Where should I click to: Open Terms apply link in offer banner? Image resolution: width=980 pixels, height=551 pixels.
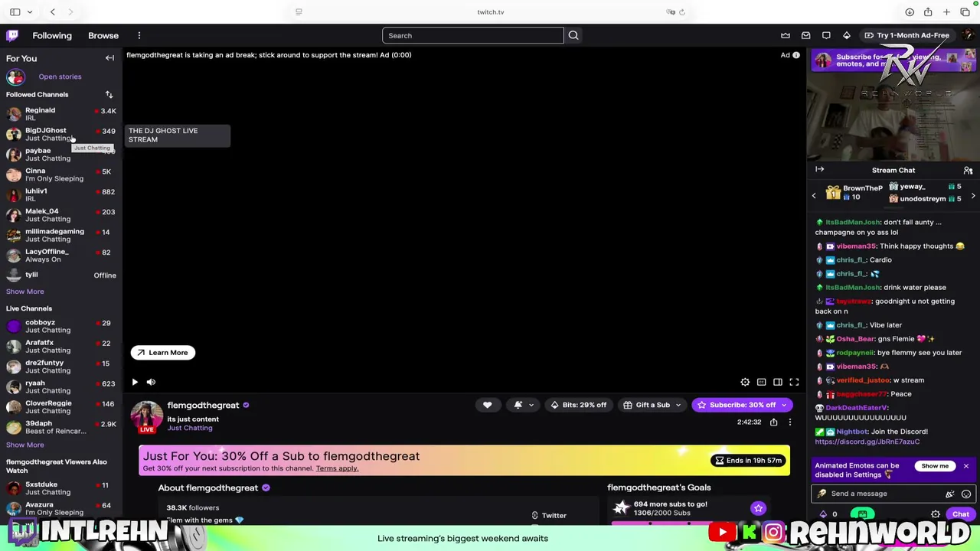337,468
